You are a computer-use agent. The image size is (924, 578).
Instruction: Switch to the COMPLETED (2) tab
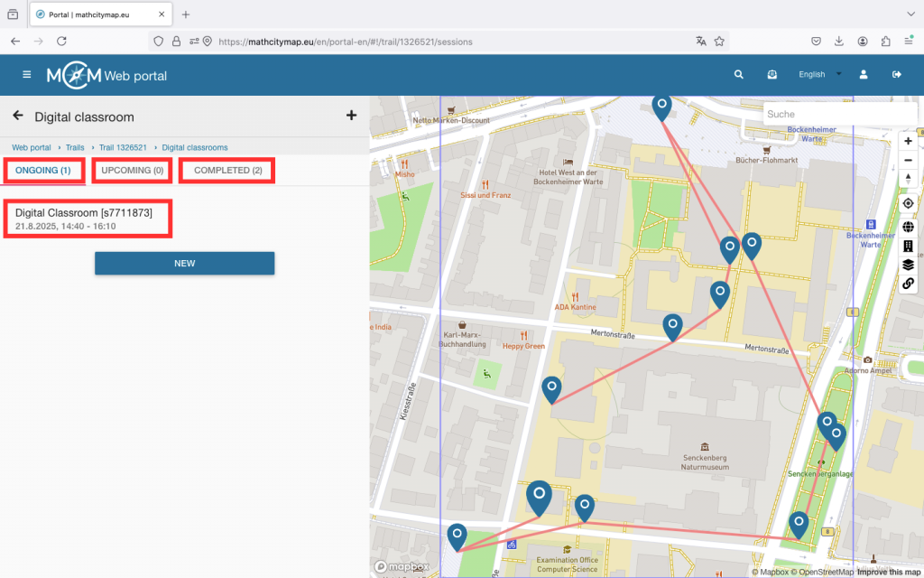pyautogui.click(x=227, y=171)
